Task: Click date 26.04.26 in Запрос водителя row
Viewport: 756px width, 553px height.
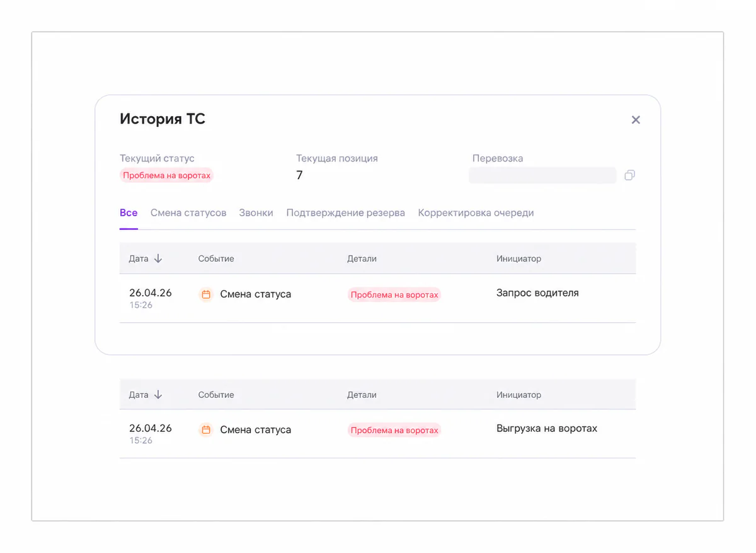Action: (151, 293)
